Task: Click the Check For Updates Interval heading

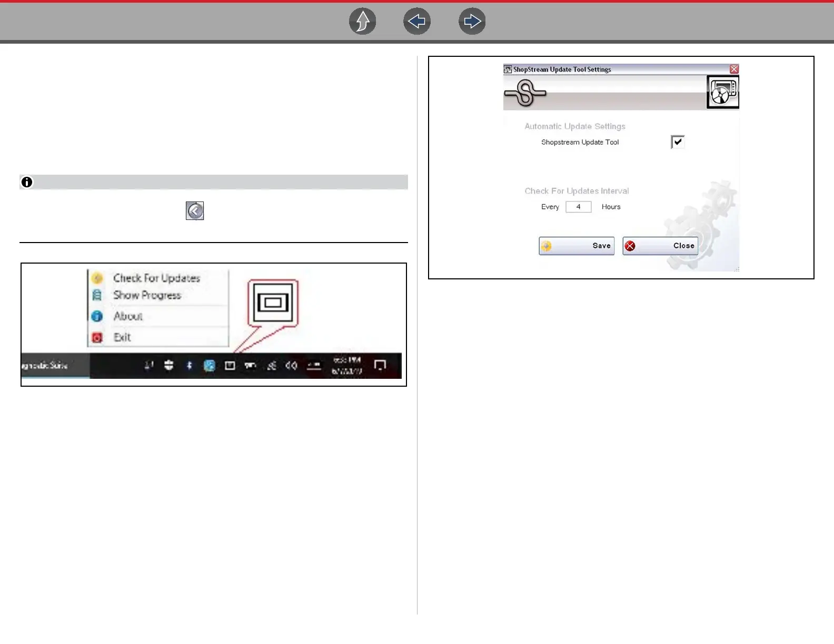Action: pos(577,191)
